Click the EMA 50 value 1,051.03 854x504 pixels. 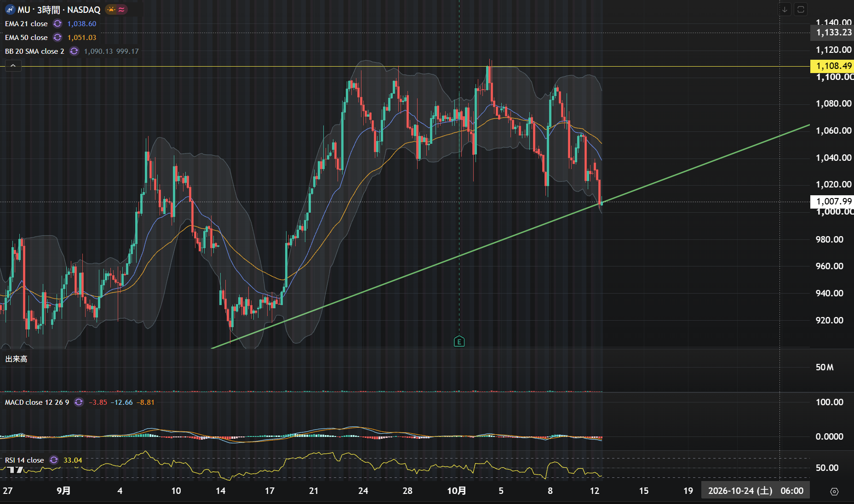click(82, 38)
